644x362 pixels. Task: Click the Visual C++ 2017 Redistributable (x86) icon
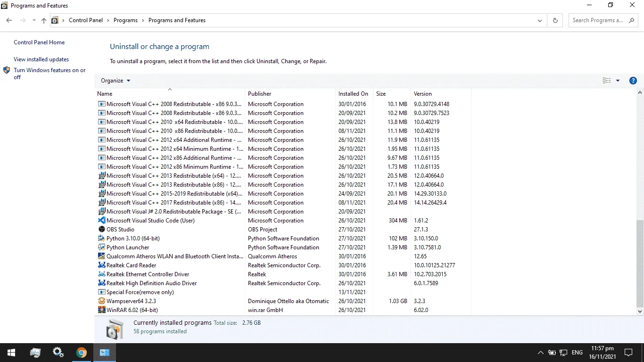(x=101, y=203)
